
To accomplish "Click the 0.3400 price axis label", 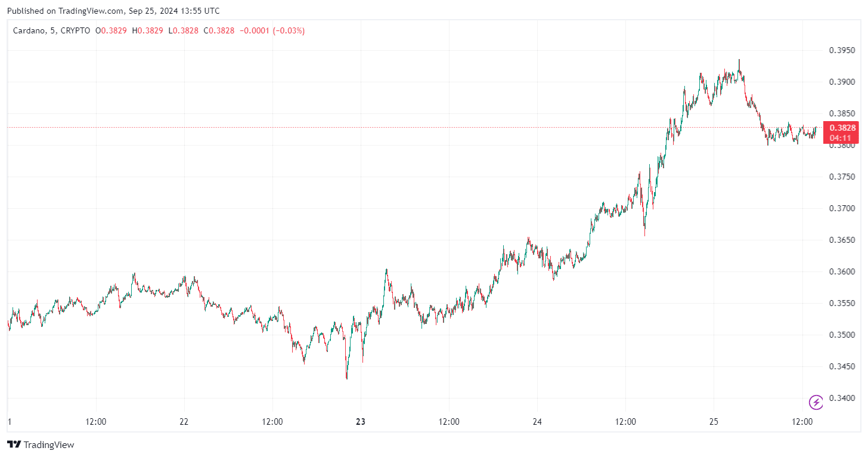I will click(842, 399).
